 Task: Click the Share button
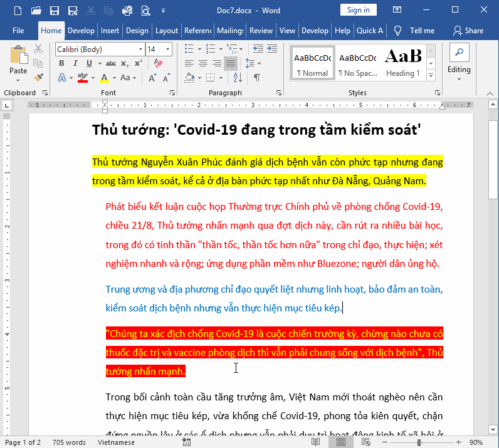[468, 31]
